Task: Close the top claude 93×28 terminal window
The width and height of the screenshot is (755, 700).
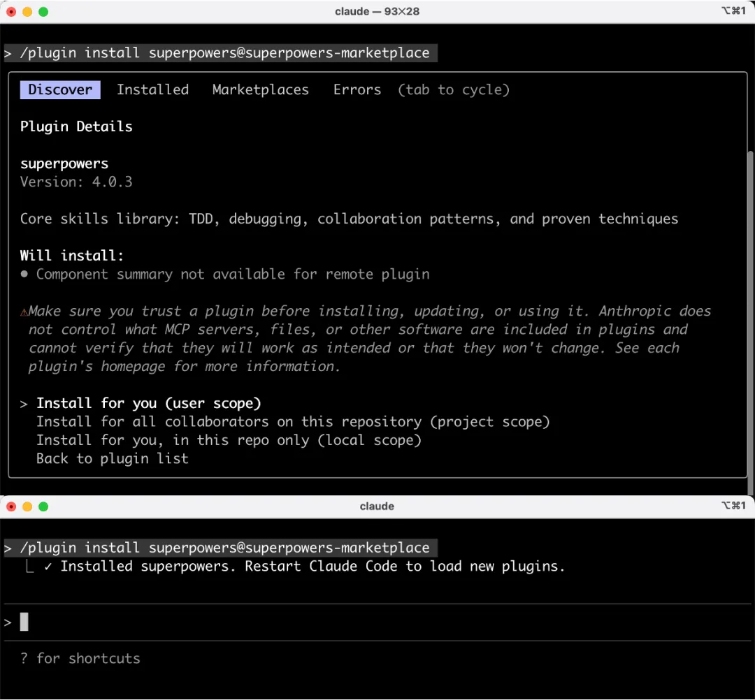Action: [11, 12]
